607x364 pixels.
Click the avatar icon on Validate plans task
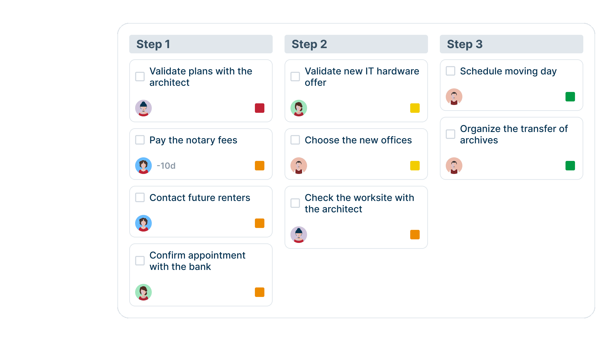click(x=143, y=107)
